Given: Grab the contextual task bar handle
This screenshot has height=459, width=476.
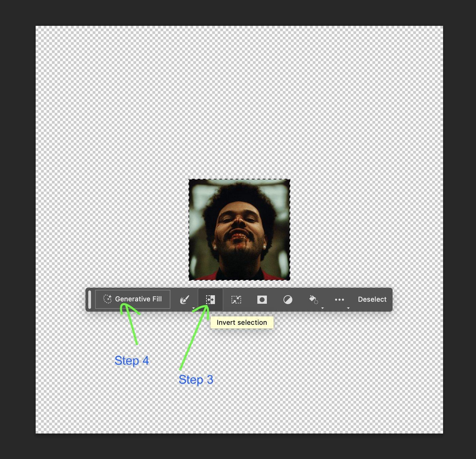Looking at the screenshot, I should (90, 300).
